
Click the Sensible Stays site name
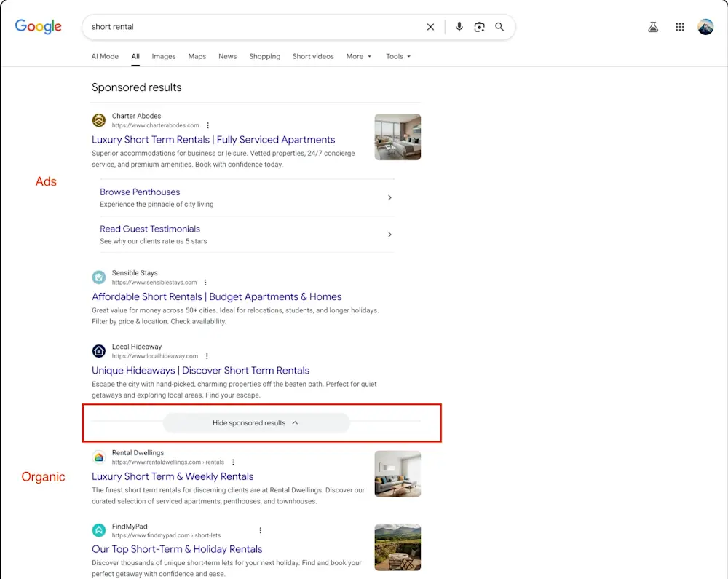pyautogui.click(x=135, y=273)
